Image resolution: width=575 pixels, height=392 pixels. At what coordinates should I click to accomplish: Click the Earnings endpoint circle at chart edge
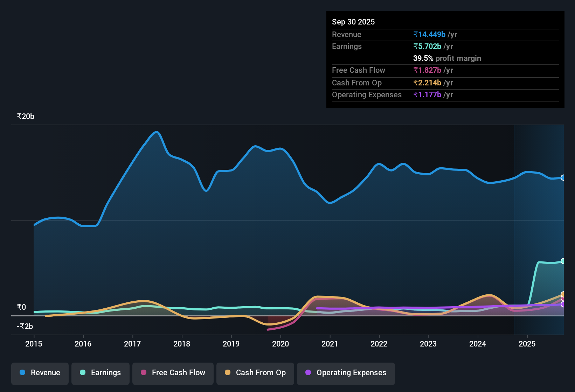click(563, 261)
